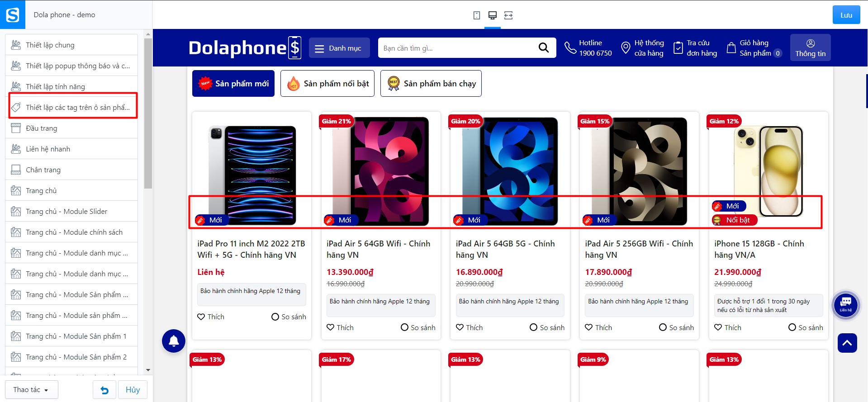Click the Hủy cancel button

tap(133, 390)
